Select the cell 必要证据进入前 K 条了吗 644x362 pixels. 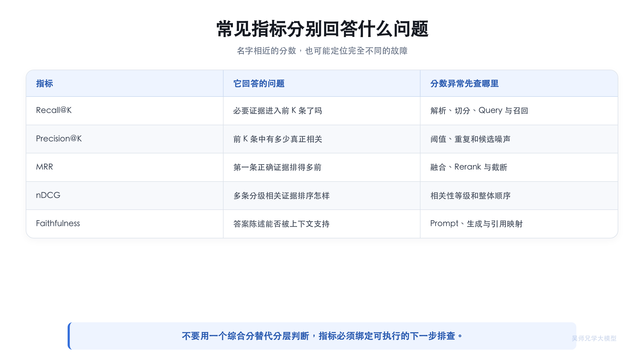[322, 110]
